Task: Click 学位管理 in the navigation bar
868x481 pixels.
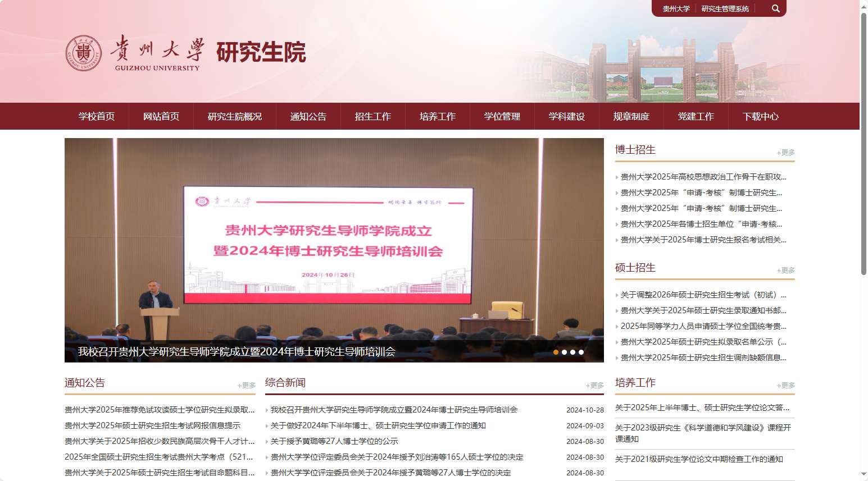Action: pos(502,116)
